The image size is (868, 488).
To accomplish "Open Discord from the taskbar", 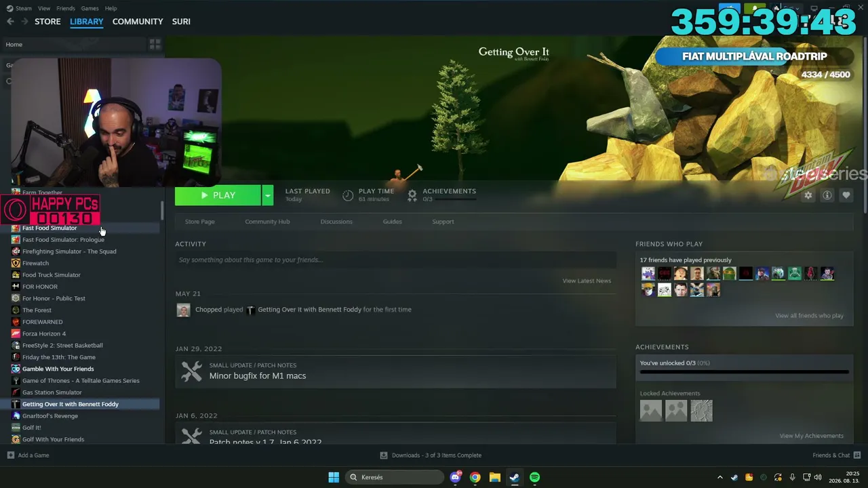I will (x=456, y=477).
